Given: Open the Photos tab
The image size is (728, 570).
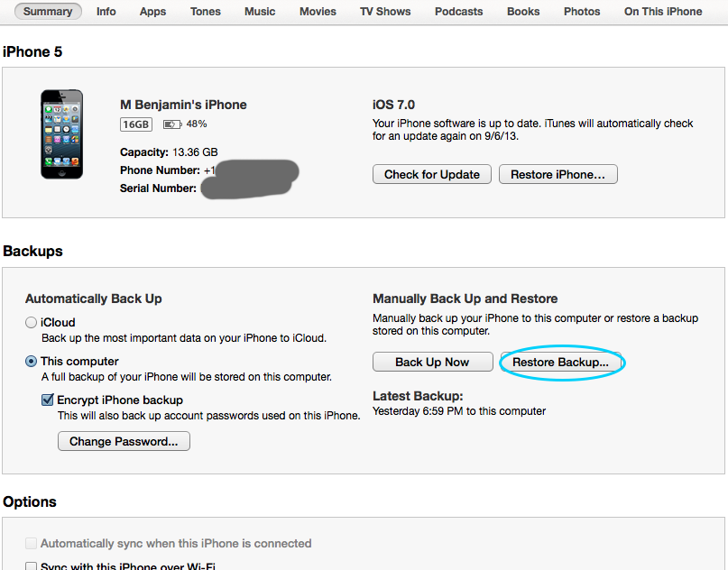Looking at the screenshot, I should pyautogui.click(x=582, y=11).
